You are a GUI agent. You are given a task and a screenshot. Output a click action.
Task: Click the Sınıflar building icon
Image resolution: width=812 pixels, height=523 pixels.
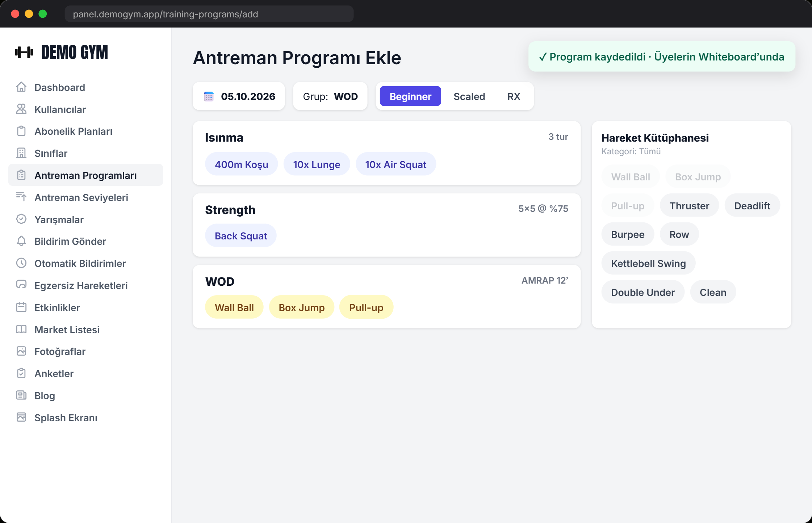(21, 153)
